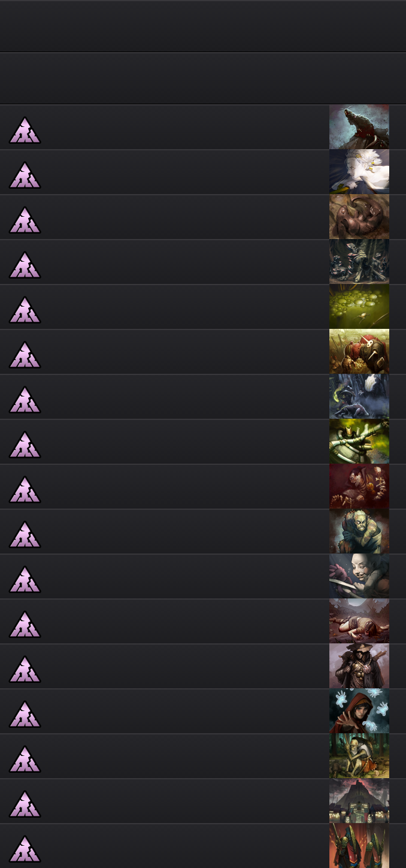Select the dark ghoul crowd card thumbnail

click(359, 262)
